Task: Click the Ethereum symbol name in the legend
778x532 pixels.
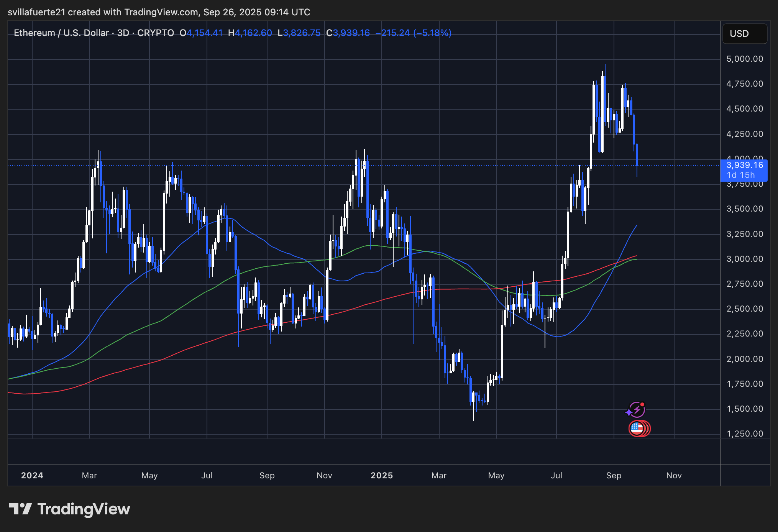Action: [61, 33]
